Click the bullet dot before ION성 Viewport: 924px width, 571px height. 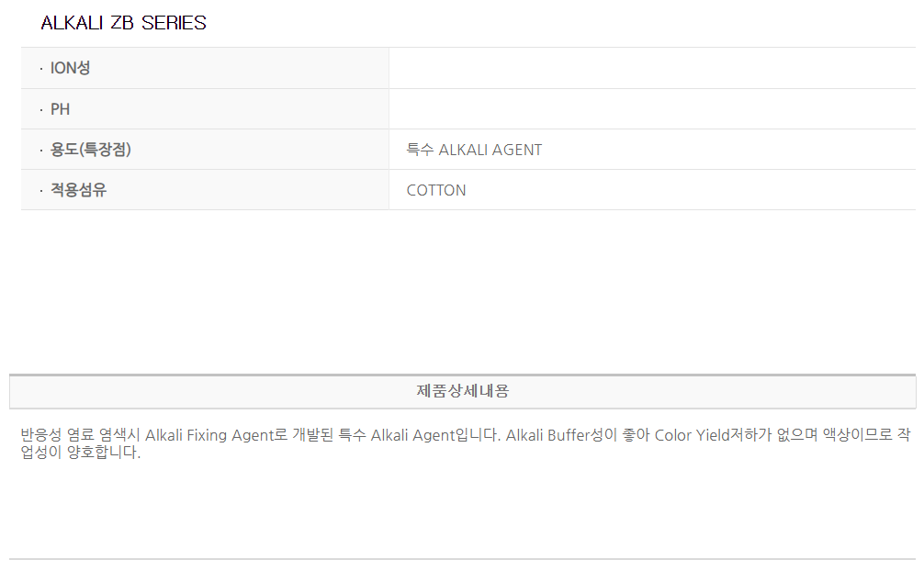coord(41,69)
